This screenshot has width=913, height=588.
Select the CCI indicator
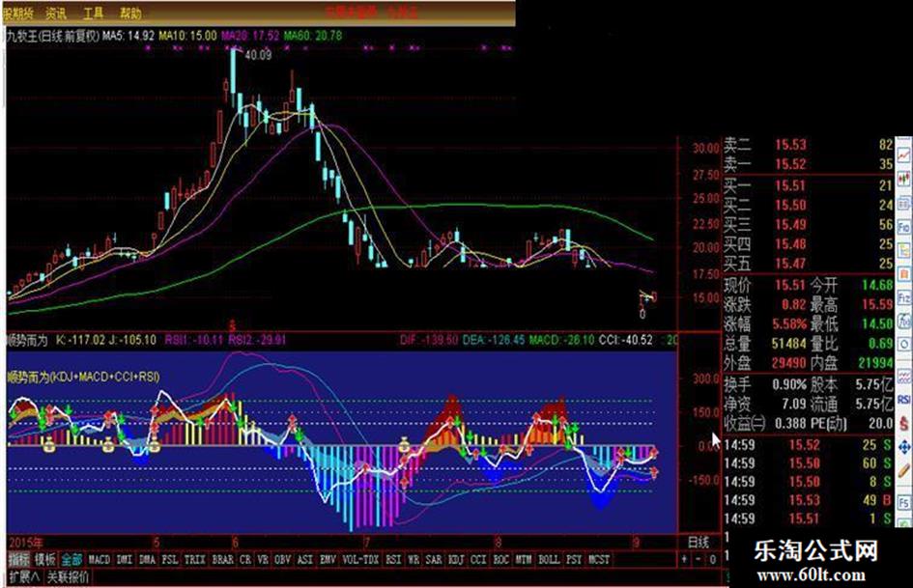point(478,559)
